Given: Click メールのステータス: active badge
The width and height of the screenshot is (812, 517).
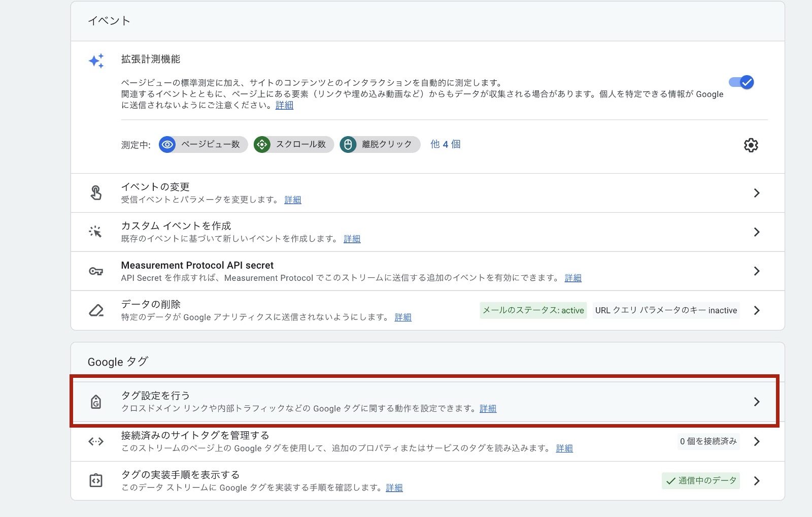Looking at the screenshot, I should tap(533, 310).
